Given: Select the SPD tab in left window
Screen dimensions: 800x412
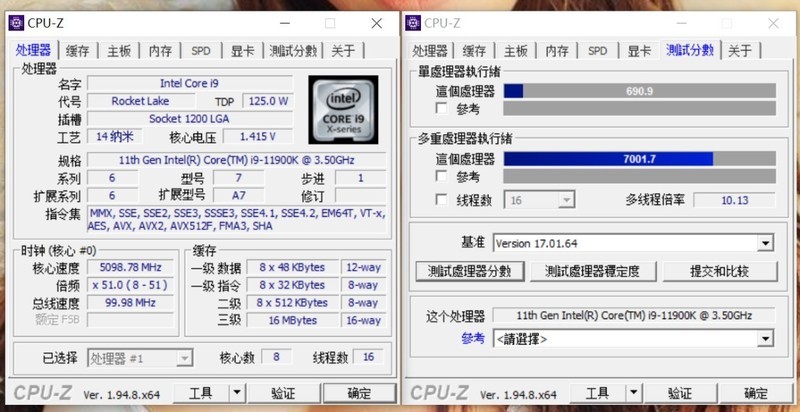Looking at the screenshot, I should point(201,51).
